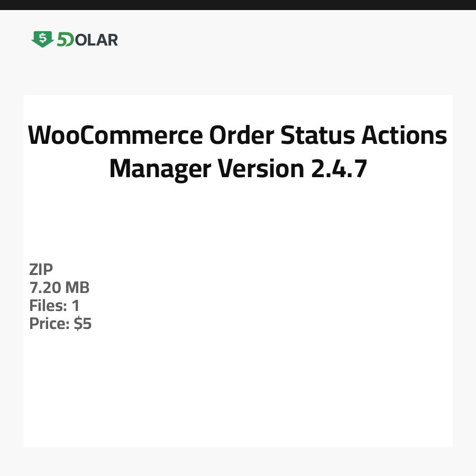
Task: Click the number 1 after Files
Action: point(76,306)
